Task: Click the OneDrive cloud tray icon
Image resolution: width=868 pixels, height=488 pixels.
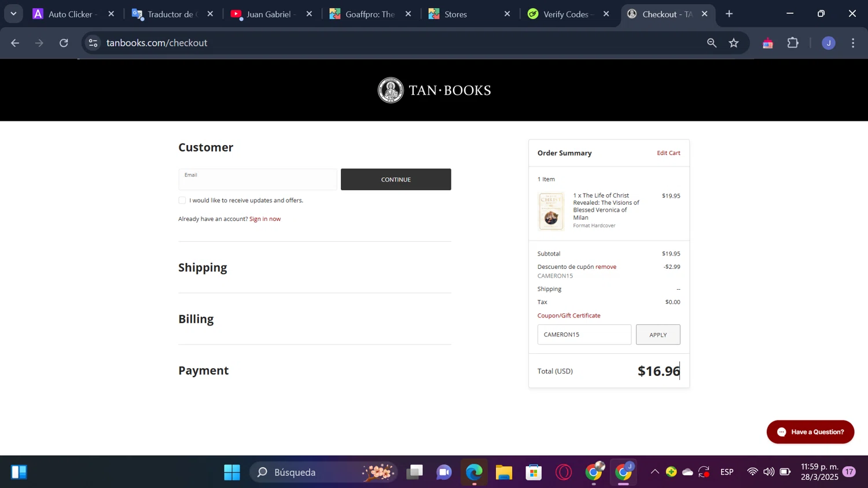Action: (x=687, y=472)
